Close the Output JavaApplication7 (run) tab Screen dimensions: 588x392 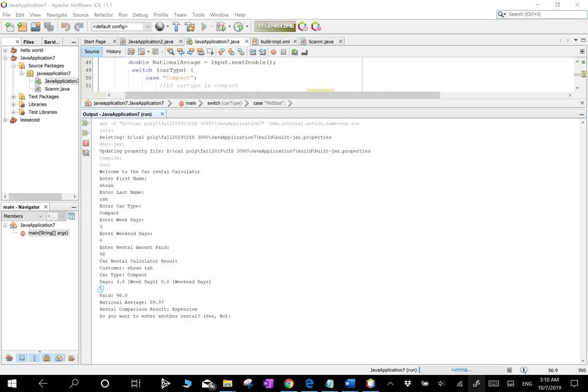(x=162, y=114)
